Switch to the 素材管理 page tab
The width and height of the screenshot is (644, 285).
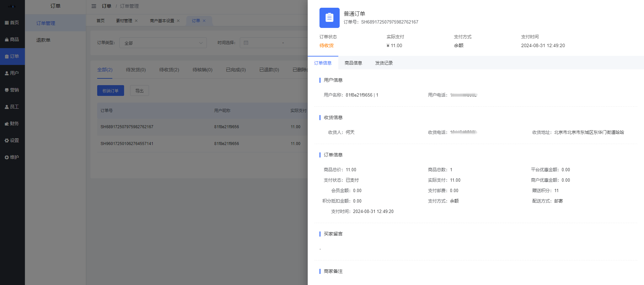coord(124,21)
